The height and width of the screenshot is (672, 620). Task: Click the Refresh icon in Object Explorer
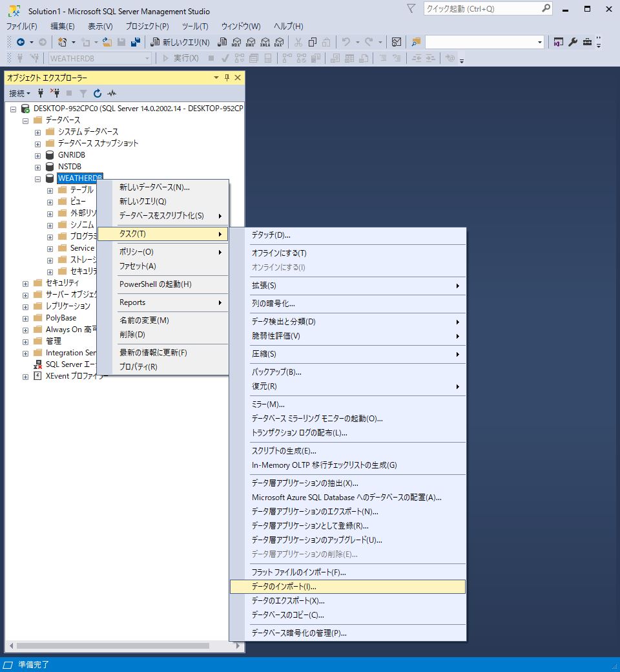[x=98, y=94]
